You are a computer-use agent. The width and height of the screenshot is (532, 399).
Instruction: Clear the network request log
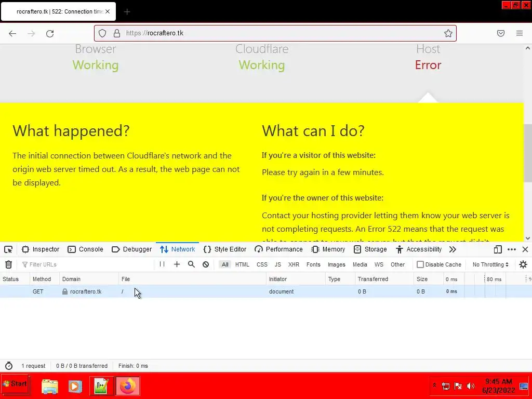point(8,264)
